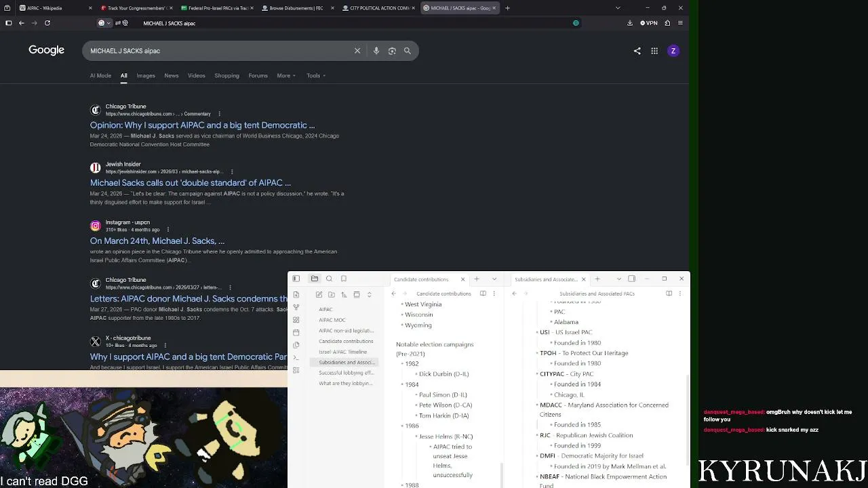Open 'AIPAC MOC' note in file list
Viewport: 868px width, 488px height.
pyautogui.click(x=332, y=320)
